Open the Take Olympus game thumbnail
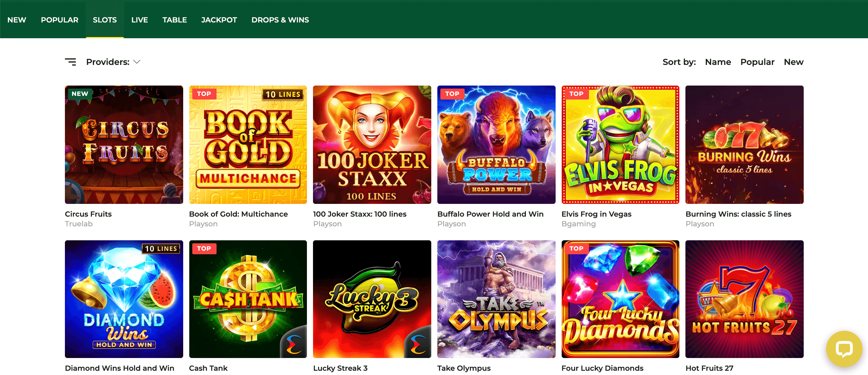 pyautogui.click(x=496, y=299)
